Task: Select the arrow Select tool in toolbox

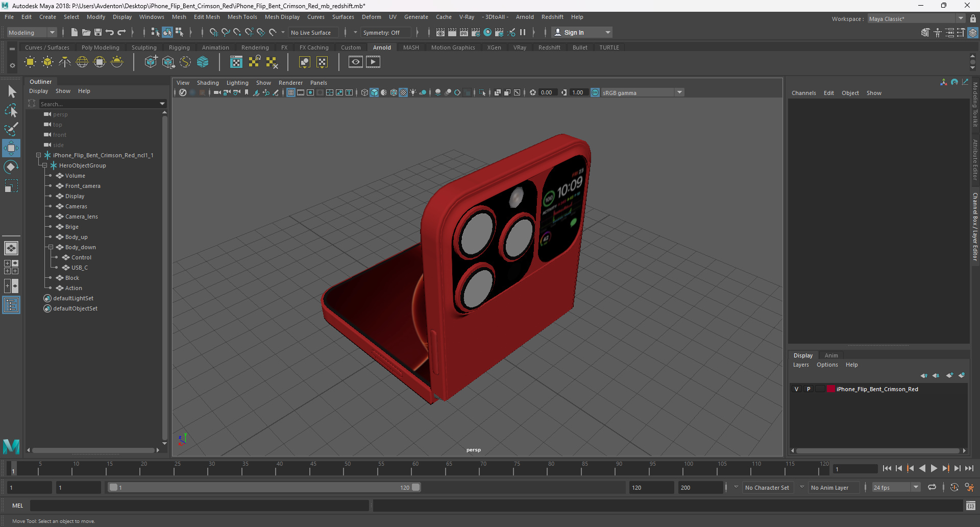Action: click(11, 92)
